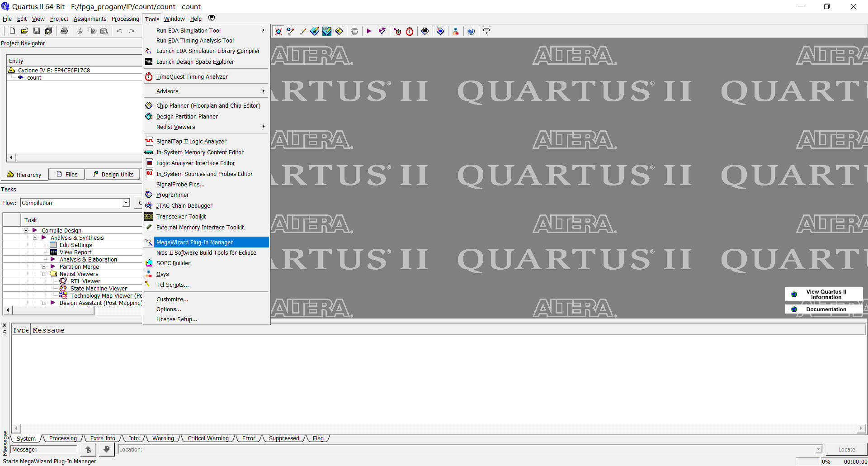Expand the Partition Merge task node
Viewport: 868px width, 466px height.
click(44, 266)
